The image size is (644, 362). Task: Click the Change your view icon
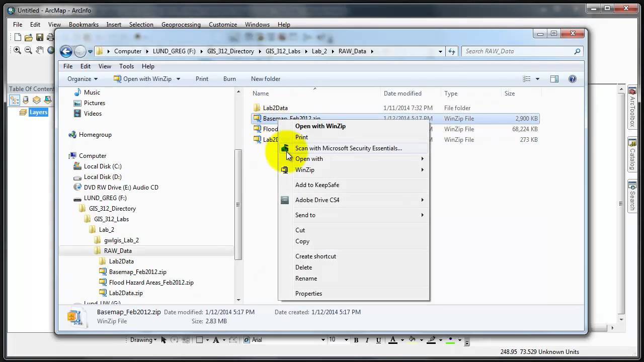pos(527,79)
